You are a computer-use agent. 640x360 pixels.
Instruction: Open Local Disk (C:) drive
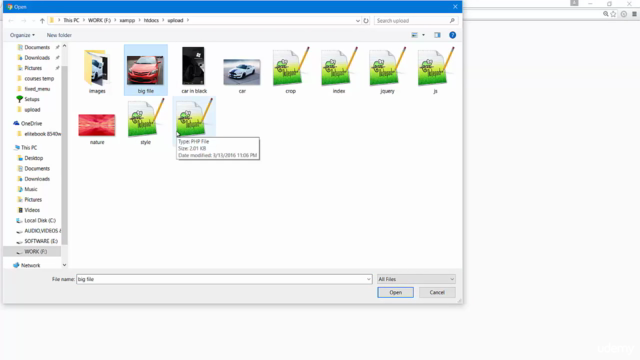click(x=40, y=220)
